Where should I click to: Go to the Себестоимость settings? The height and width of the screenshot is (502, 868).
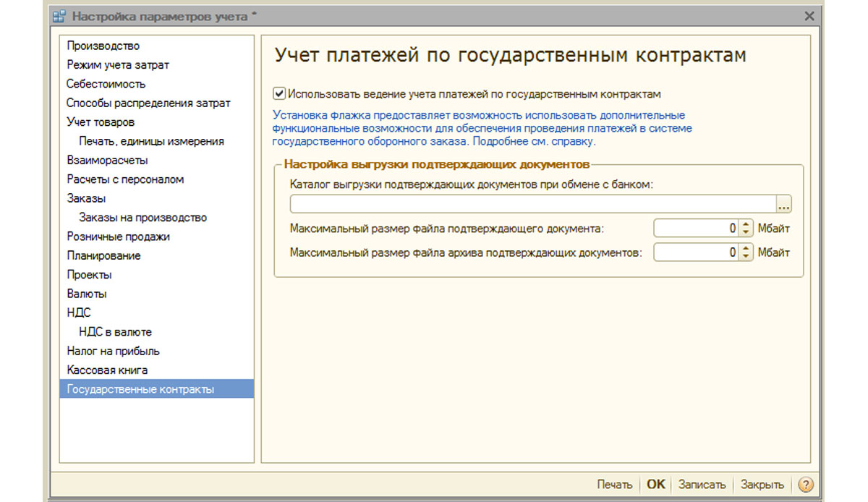(106, 84)
